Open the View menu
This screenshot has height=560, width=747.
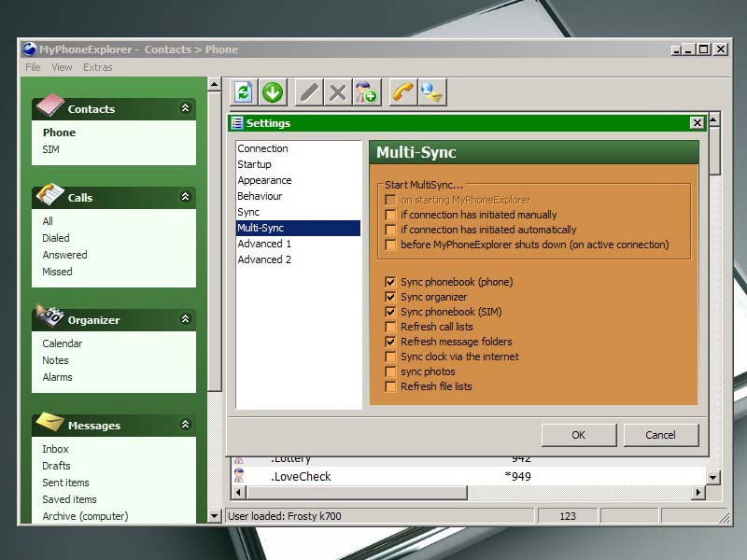pos(62,67)
